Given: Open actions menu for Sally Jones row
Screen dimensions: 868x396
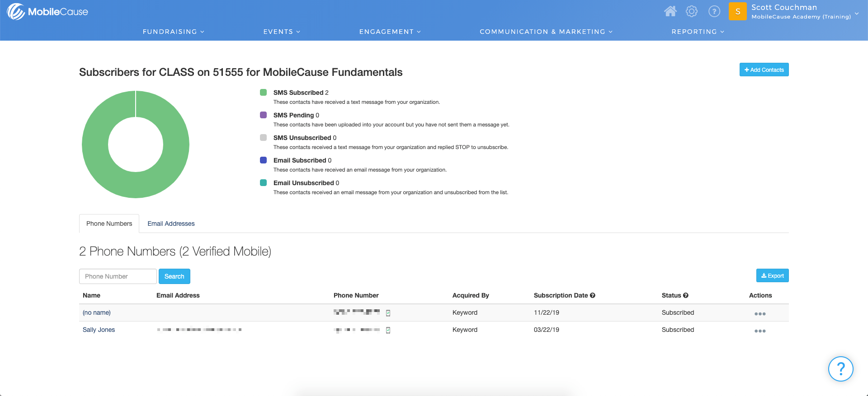Looking at the screenshot, I should [x=760, y=331].
